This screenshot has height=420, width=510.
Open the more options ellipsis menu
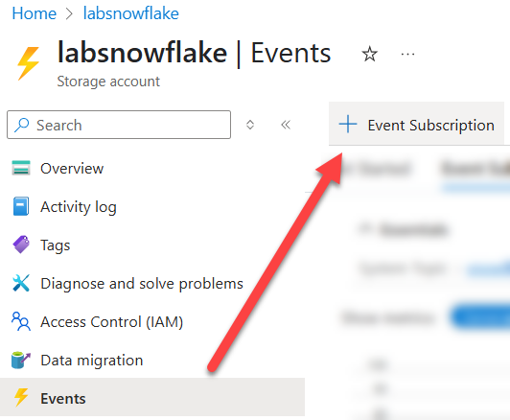[407, 55]
